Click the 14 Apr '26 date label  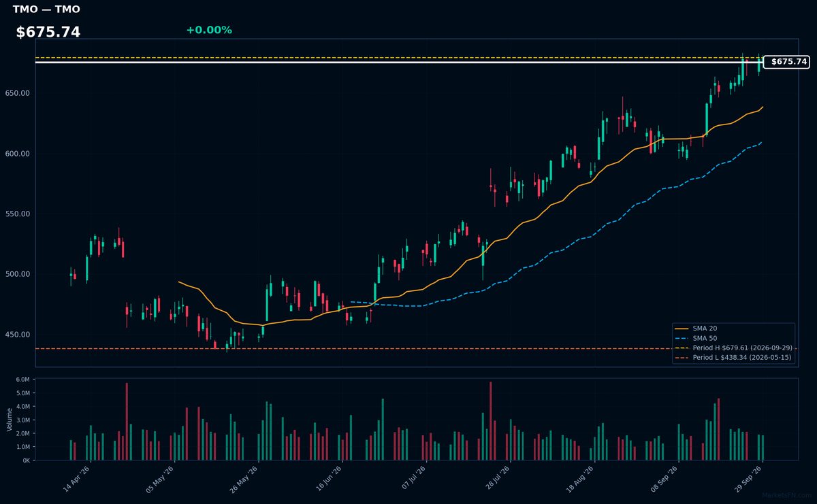pos(76,480)
